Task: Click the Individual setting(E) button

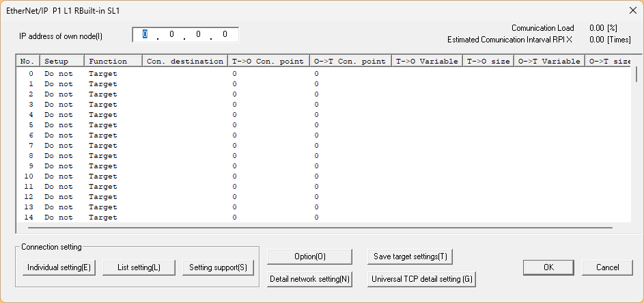Action: tap(59, 267)
